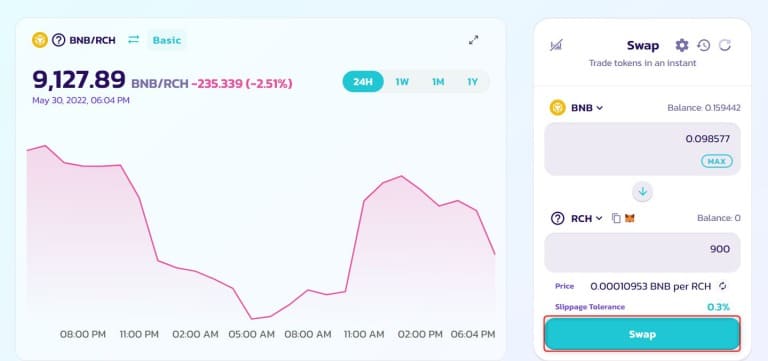The height and width of the screenshot is (361, 768).
Task: Click the refresh icon beside Swap title
Action: click(725, 46)
